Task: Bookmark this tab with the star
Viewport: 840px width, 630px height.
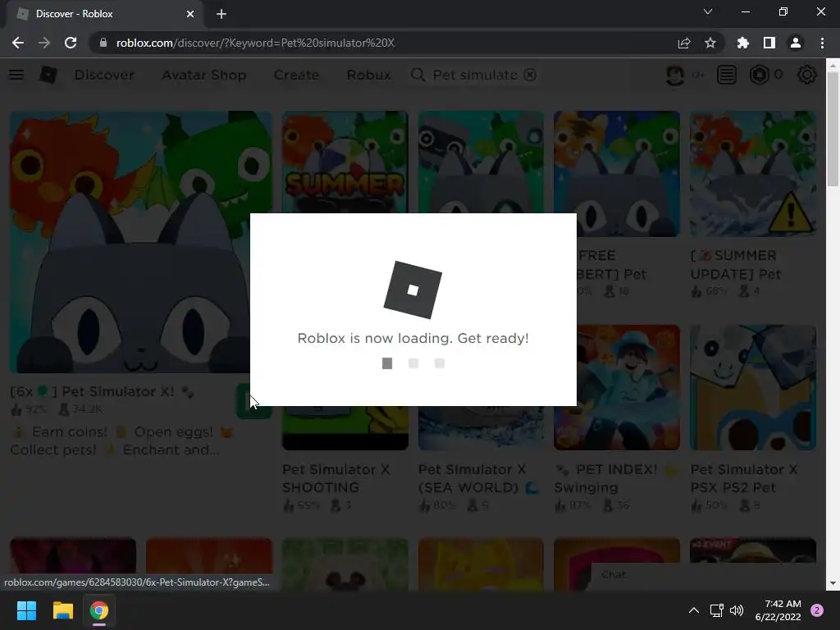Action: point(710,43)
